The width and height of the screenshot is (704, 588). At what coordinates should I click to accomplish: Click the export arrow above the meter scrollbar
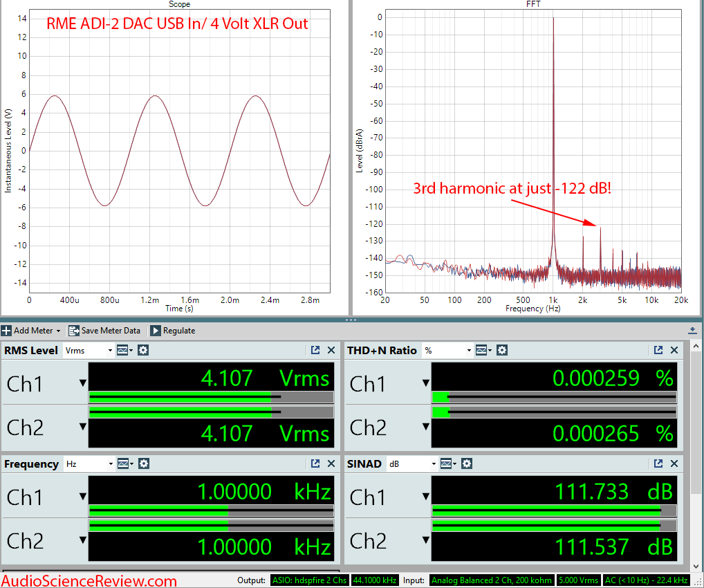(x=692, y=331)
